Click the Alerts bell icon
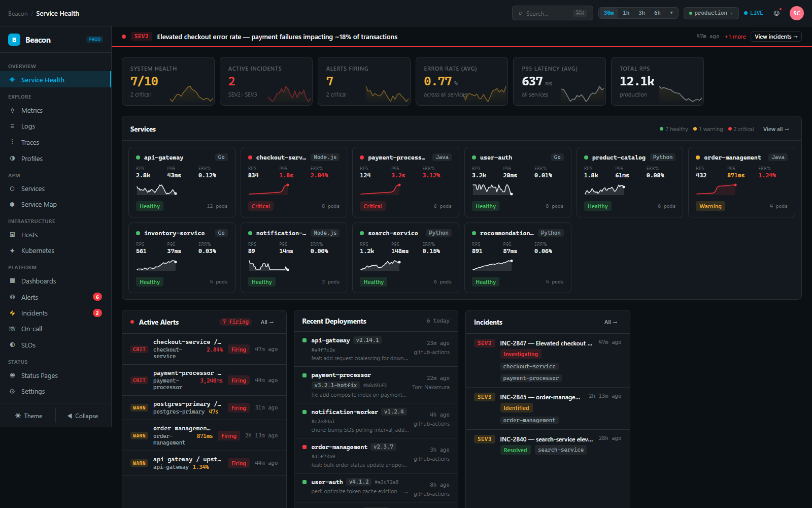 coord(12,297)
